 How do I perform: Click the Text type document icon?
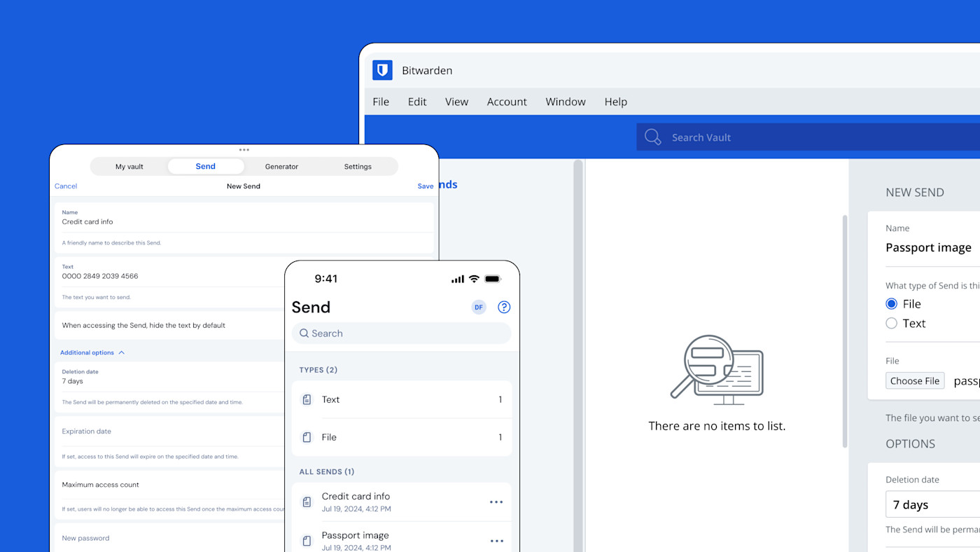pyautogui.click(x=307, y=400)
